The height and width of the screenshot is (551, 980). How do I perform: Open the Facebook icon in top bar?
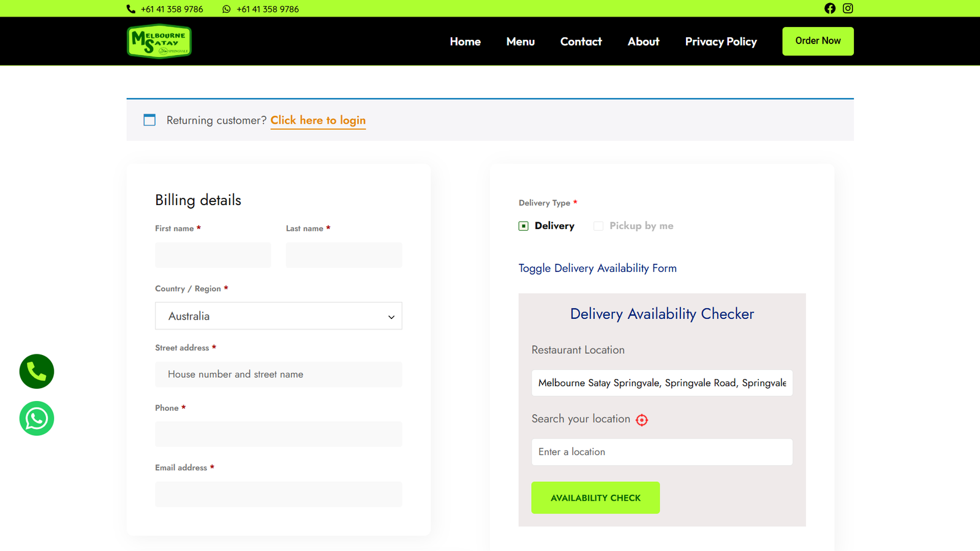830,9
